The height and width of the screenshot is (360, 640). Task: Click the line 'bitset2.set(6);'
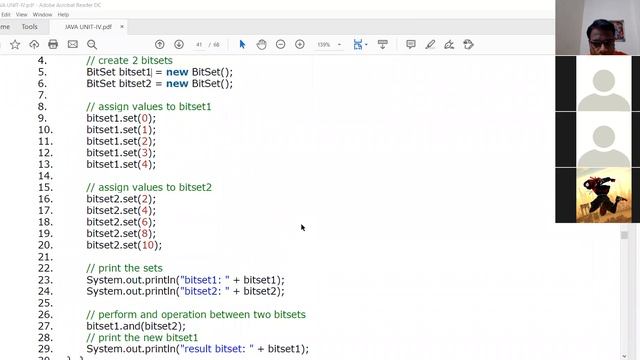(x=121, y=222)
